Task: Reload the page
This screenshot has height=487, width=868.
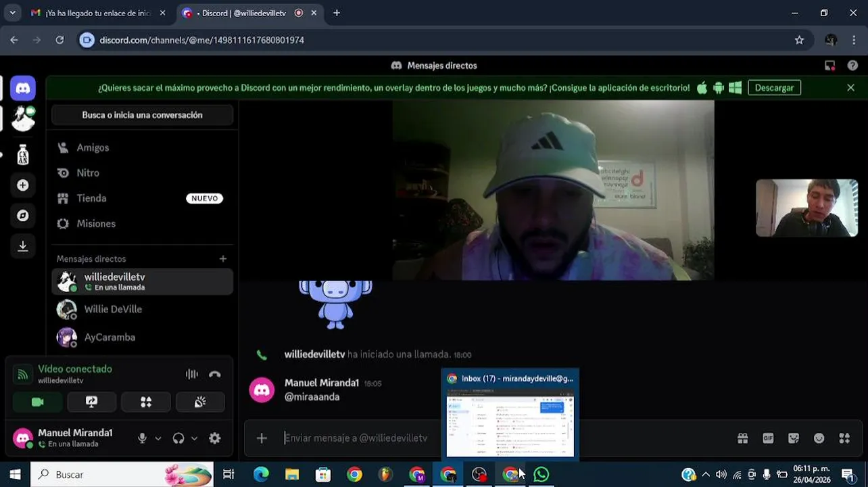Action: click(x=59, y=40)
